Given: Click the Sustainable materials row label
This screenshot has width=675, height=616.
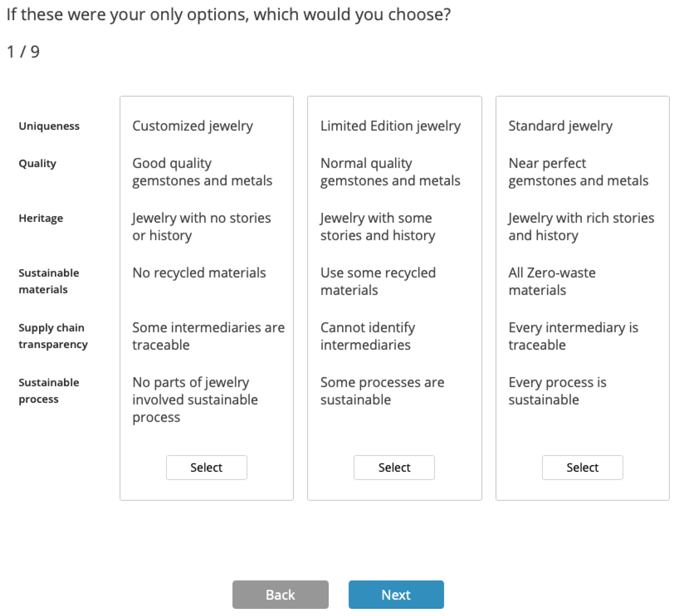Looking at the screenshot, I should [49, 281].
